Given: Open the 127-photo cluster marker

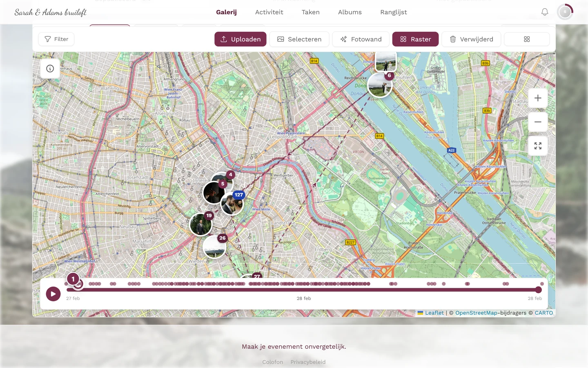Looking at the screenshot, I should pos(232,203).
